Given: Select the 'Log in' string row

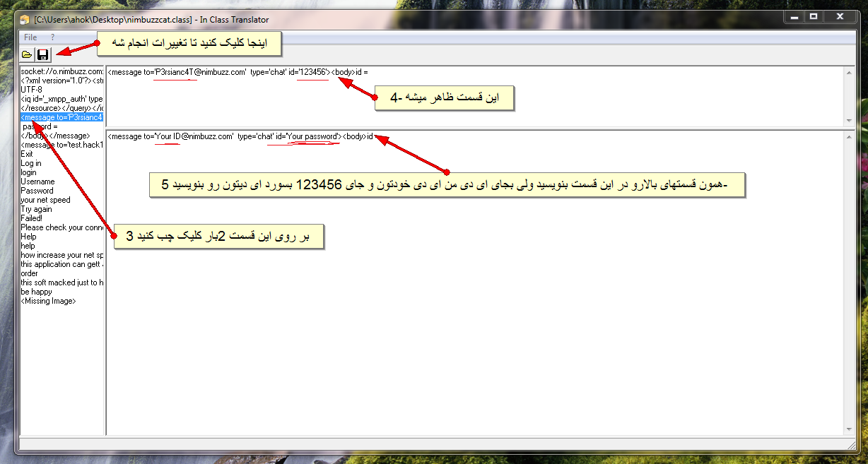Looking at the screenshot, I should tap(62, 163).
